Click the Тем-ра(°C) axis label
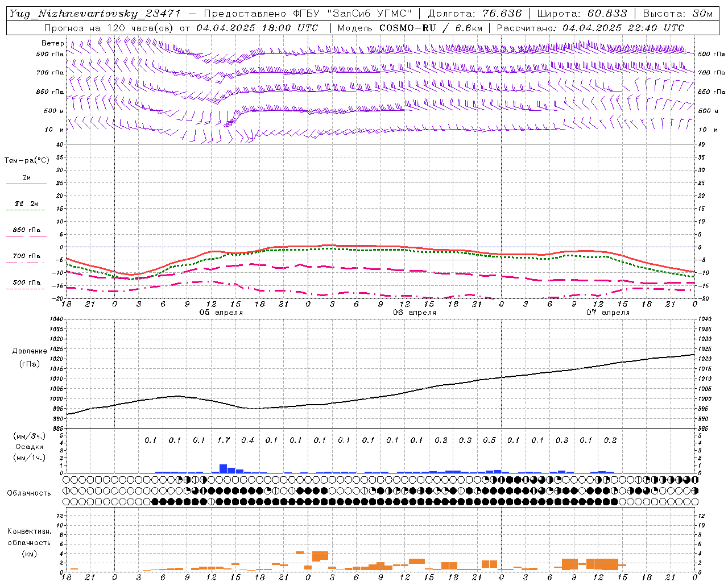The width and height of the screenshot is (728, 582). point(27,161)
